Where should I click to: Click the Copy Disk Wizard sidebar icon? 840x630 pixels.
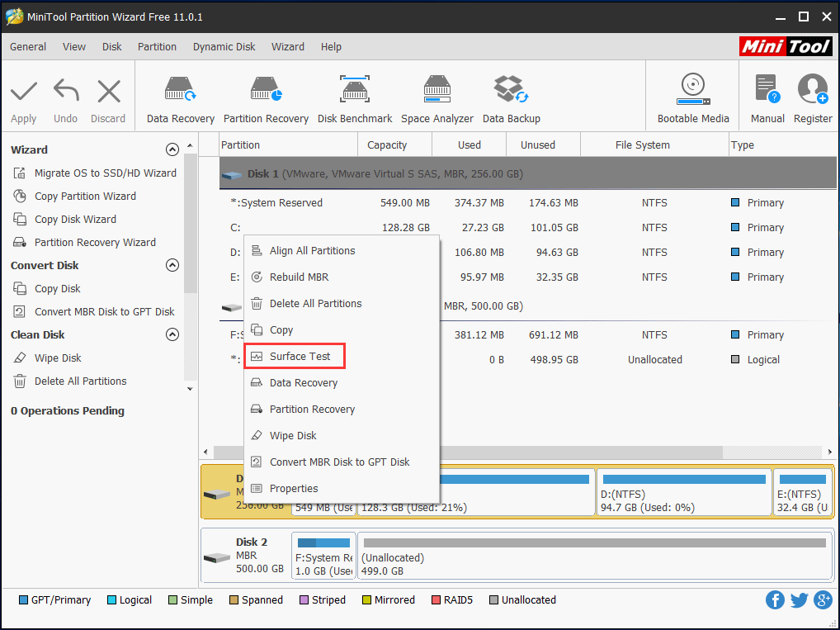click(20, 219)
